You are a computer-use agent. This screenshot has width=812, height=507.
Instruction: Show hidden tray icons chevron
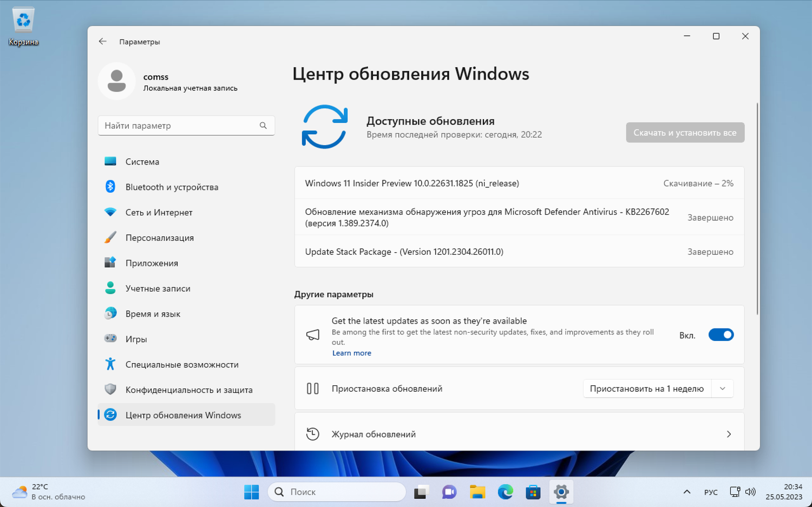(x=686, y=492)
